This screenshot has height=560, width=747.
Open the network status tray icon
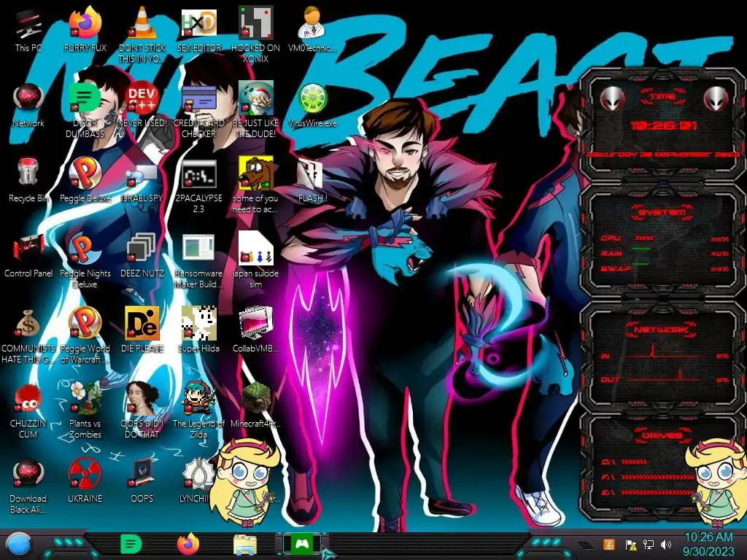click(x=648, y=544)
